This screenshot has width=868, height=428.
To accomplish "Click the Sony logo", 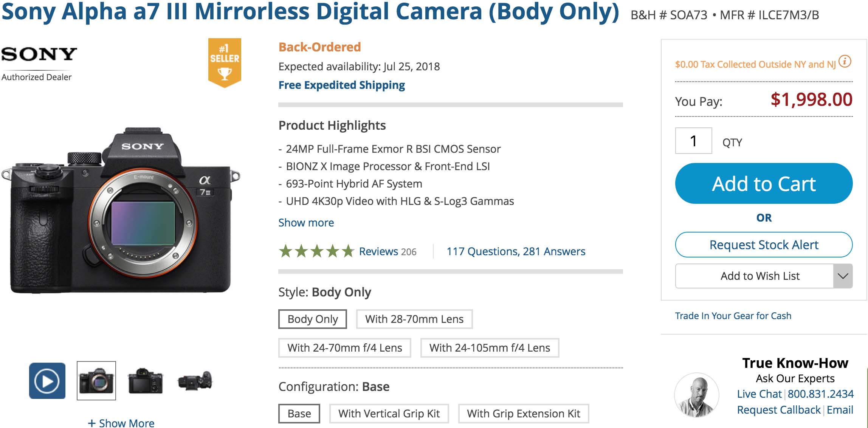I will [39, 54].
